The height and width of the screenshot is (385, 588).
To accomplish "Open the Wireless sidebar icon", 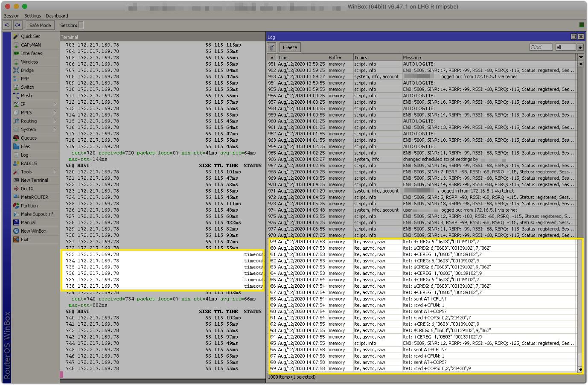I will pos(16,62).
